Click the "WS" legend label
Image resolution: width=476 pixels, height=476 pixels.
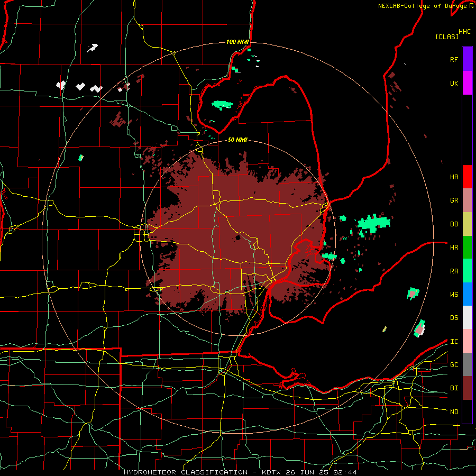454,295
